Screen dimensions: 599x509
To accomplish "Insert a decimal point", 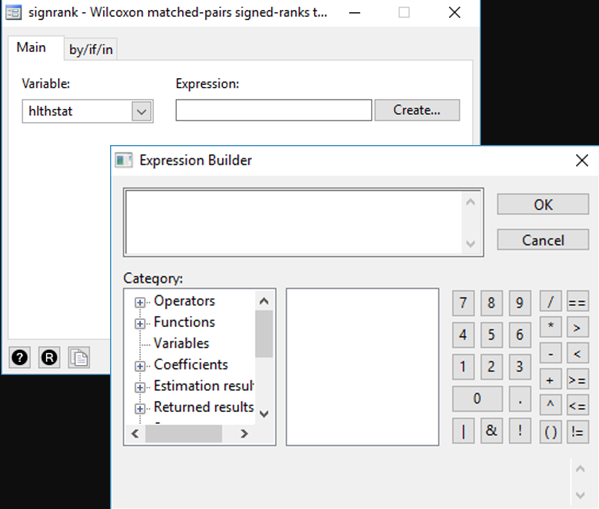I will coord(520,399).
